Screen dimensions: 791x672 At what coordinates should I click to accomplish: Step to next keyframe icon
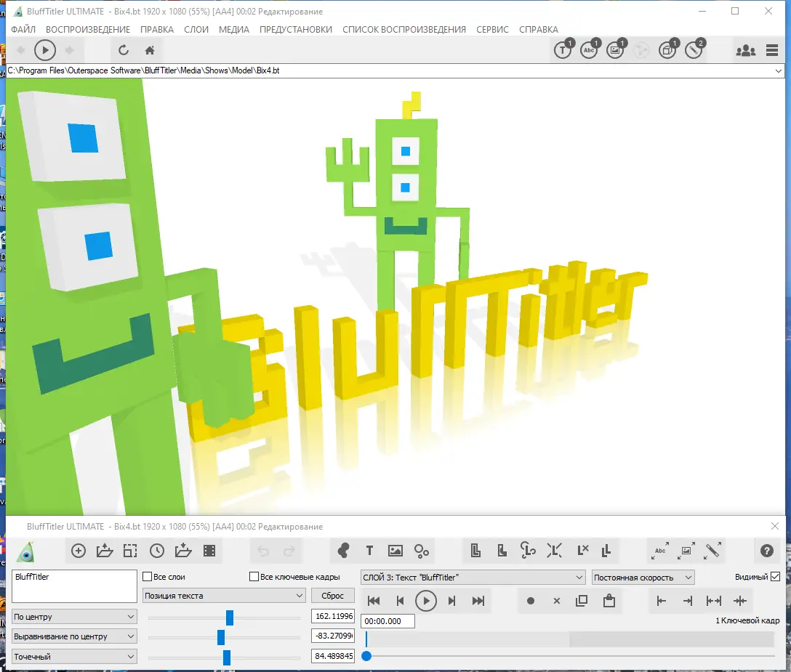(452, 601)
